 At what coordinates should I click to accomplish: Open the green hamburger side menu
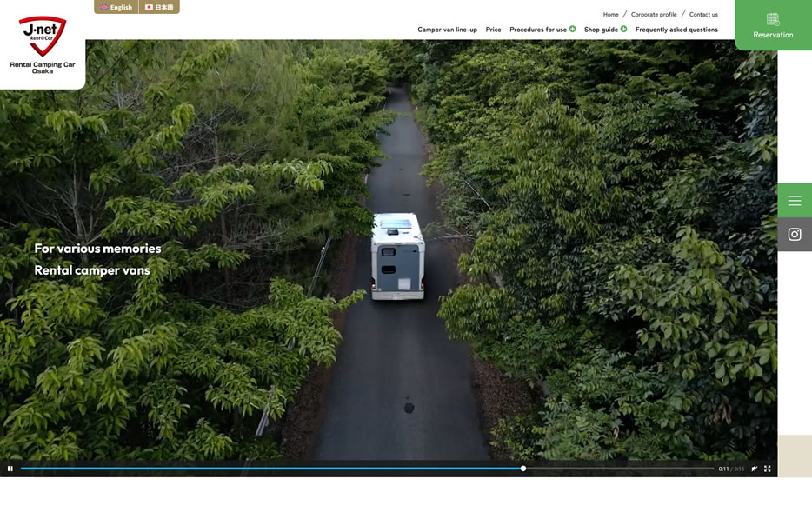[794, 200]
